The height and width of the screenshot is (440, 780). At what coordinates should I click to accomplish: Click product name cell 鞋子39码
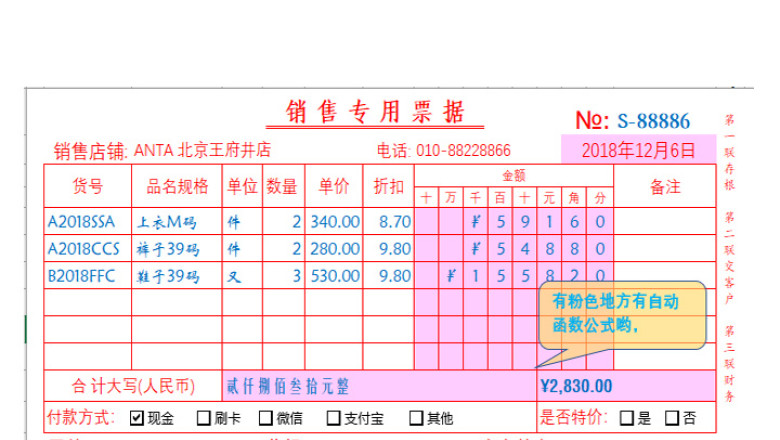[x=177, y=275]
